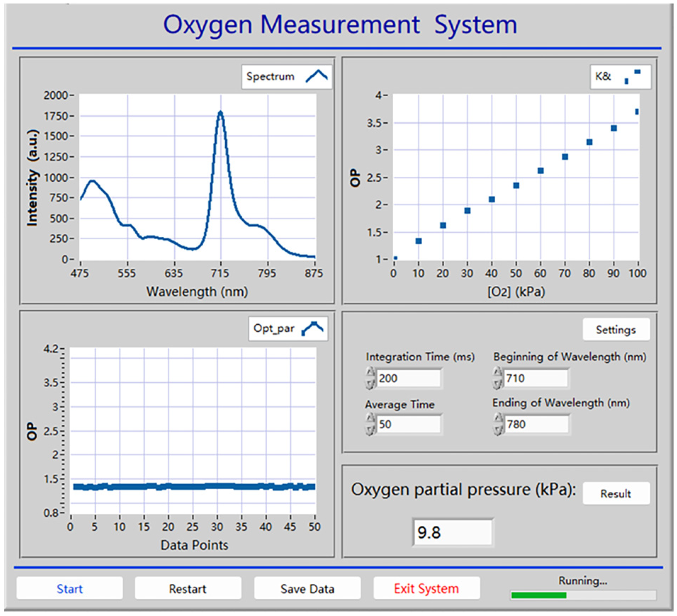Screen dimensions: 677x616
Task: Increase Integration Time with up arrow
Action: (x=370, y=373)
